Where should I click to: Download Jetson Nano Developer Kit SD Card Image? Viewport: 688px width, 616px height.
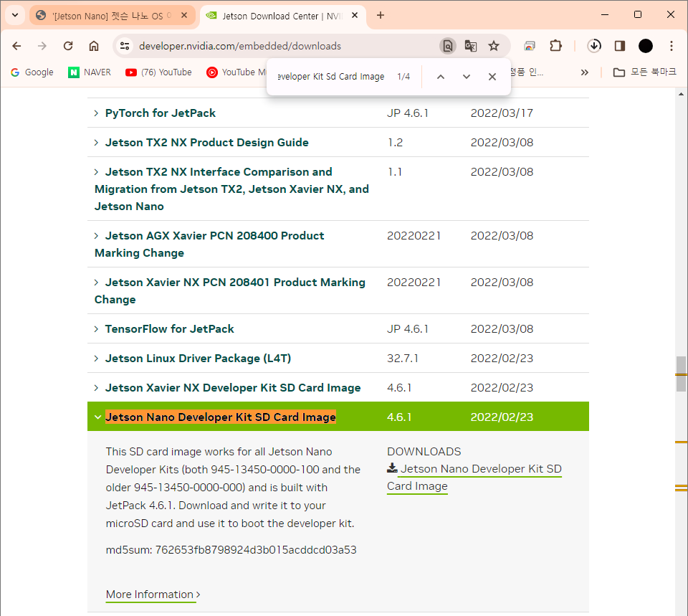pyautogui.click(x=474, y=478)
